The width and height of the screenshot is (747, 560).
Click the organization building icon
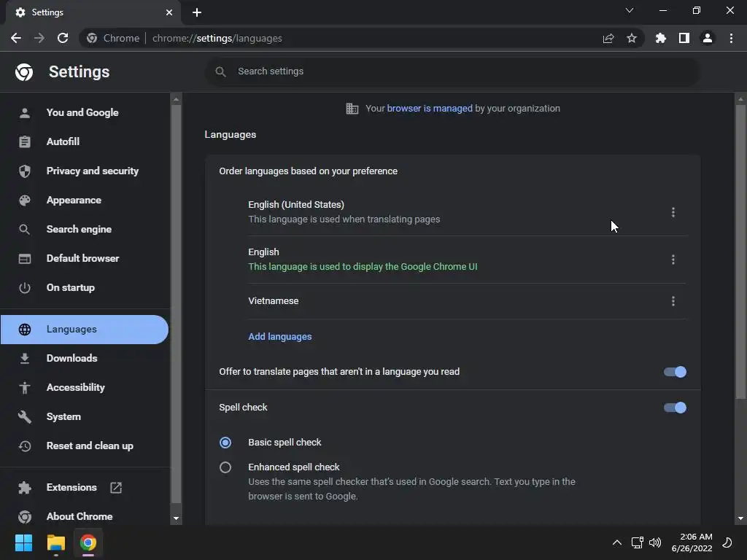click(x=352, y=109)
